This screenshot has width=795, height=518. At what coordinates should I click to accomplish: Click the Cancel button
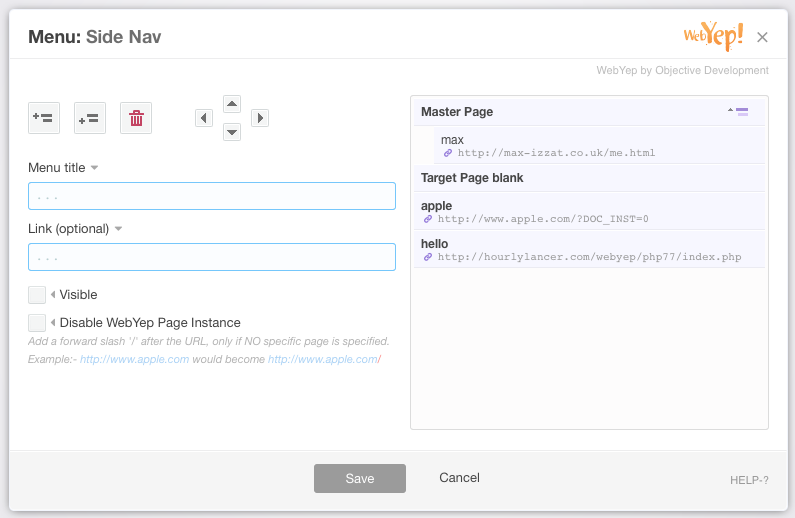click(x=459, y=478)
